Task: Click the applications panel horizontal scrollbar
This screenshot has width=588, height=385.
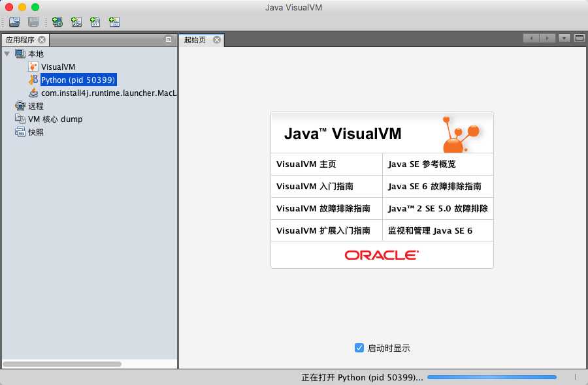Action: 62,364
